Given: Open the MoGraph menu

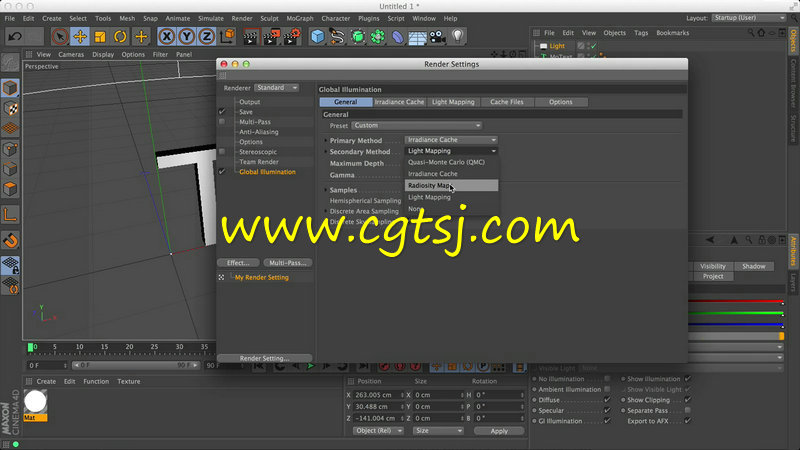Looking at the screenshot, I should click(x=299, y=18).
